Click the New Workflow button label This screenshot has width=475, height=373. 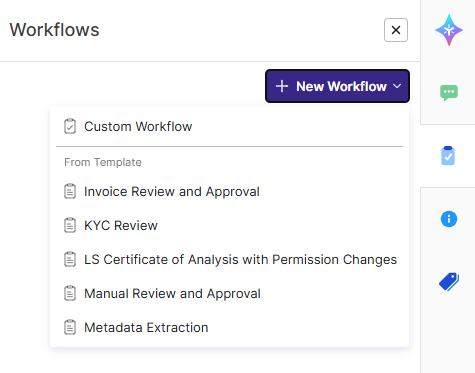pyautogui.click(x=341, y=86)
